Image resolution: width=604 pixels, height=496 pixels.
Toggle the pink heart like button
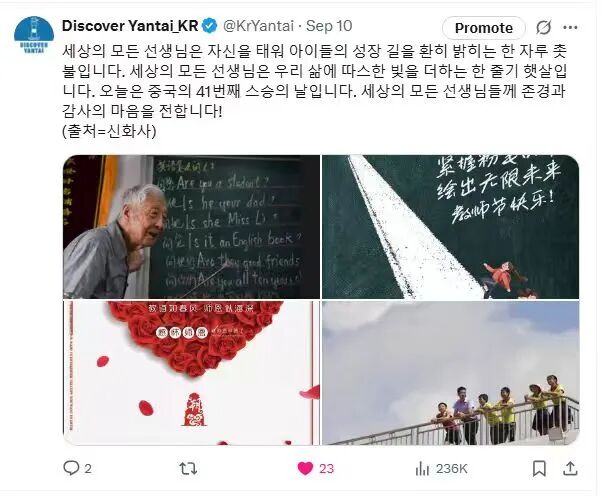point(305,468)
